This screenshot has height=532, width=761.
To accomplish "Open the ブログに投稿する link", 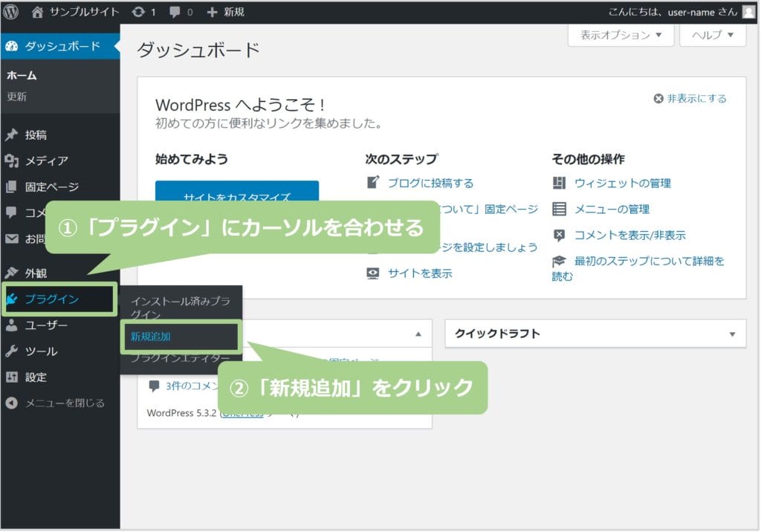I will pyautogui.click(x=430, y=183).
